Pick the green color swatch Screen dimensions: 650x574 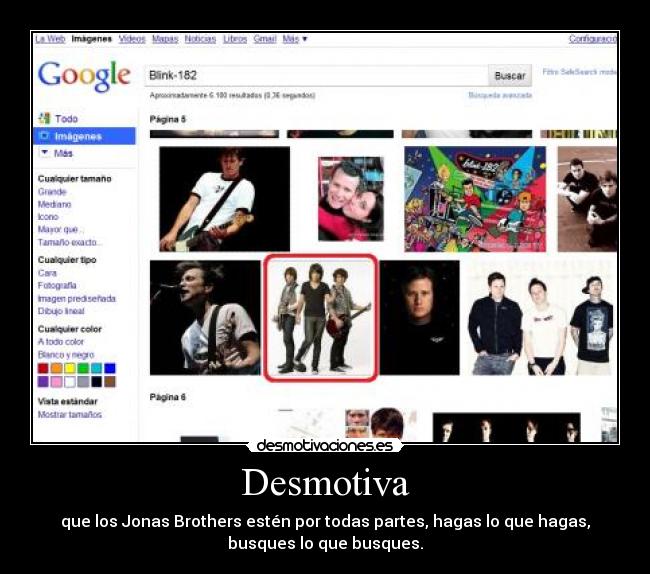tap(83, 368)
